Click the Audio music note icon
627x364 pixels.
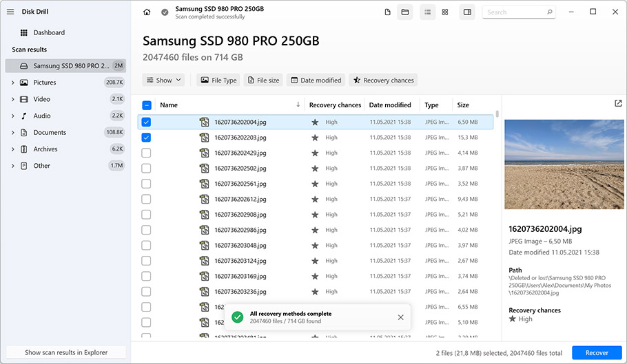pyautogui.click(x=24, y=116)
